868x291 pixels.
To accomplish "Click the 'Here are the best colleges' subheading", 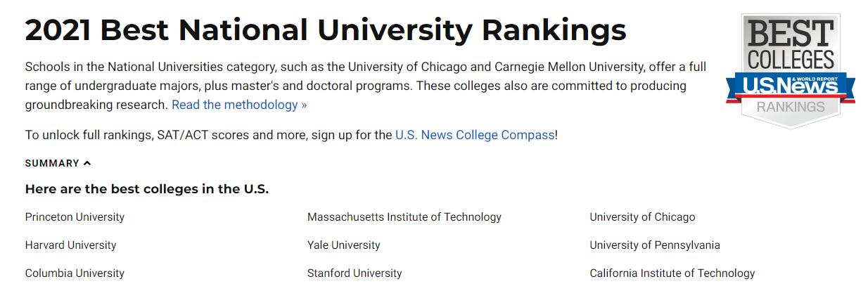I will [146, 189].
